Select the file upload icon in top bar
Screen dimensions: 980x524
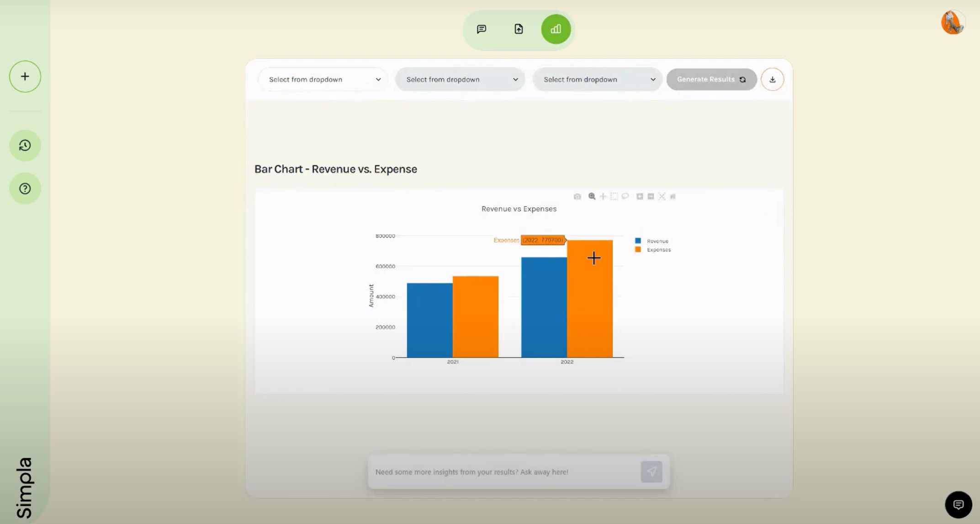coord(519,29)
